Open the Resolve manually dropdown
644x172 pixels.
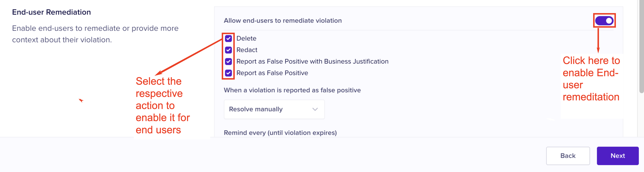click(274, 109)
